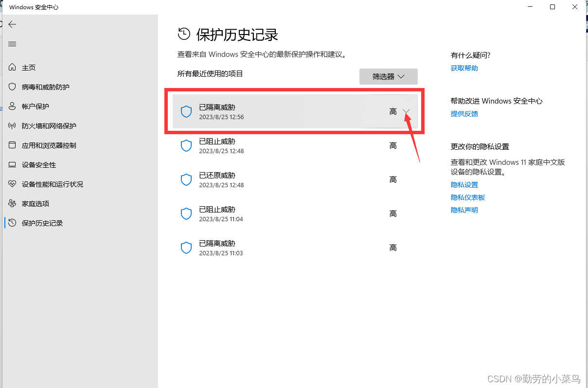588x388 pixels.
Task: Click the person icon beside 帐户保护
Action: click(x=13, y=106)
